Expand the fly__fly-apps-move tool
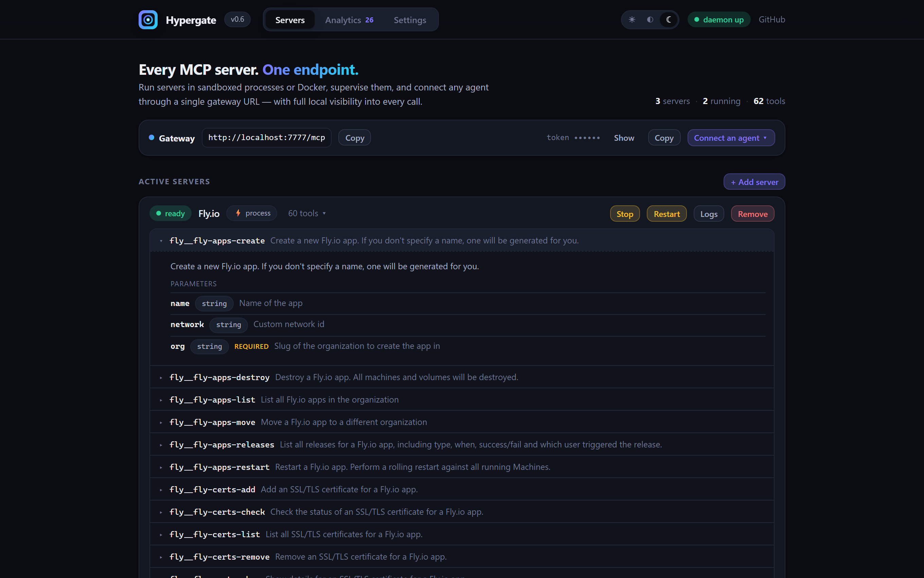This screenshot has height=578, width=924. pos(462,422)
